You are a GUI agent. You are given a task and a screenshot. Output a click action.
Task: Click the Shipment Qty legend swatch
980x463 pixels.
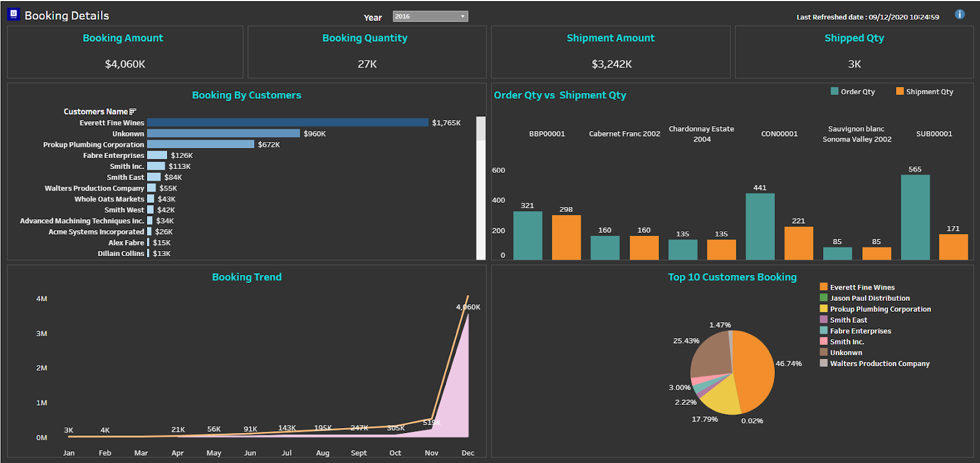coord(900,91)
